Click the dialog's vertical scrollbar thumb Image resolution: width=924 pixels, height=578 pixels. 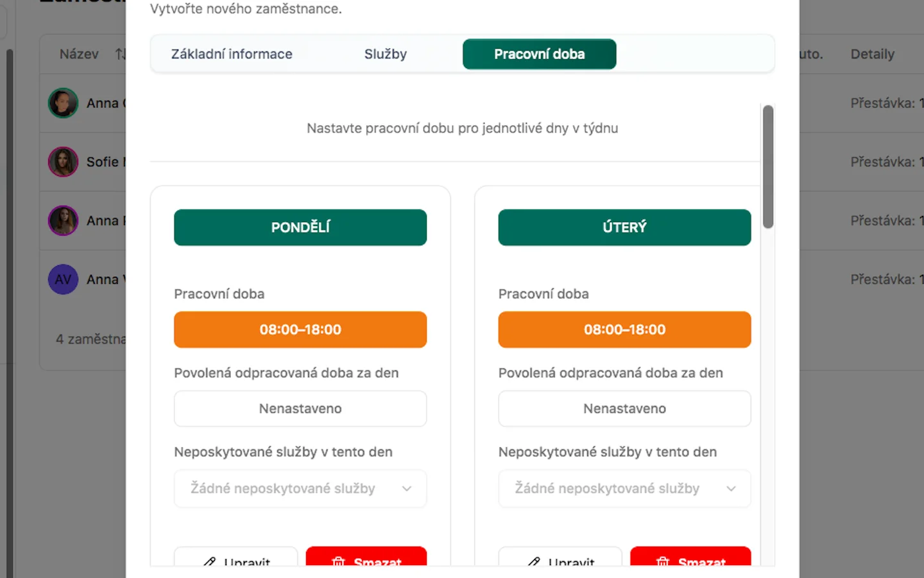click(768, 166)
